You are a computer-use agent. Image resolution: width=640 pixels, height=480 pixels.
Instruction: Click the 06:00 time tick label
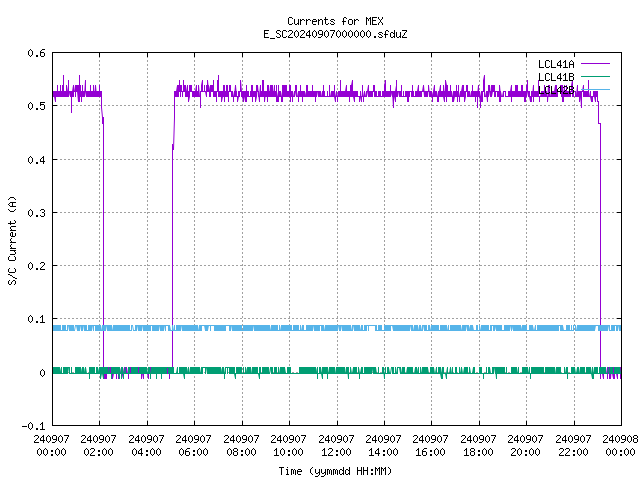tap(193, 452)
